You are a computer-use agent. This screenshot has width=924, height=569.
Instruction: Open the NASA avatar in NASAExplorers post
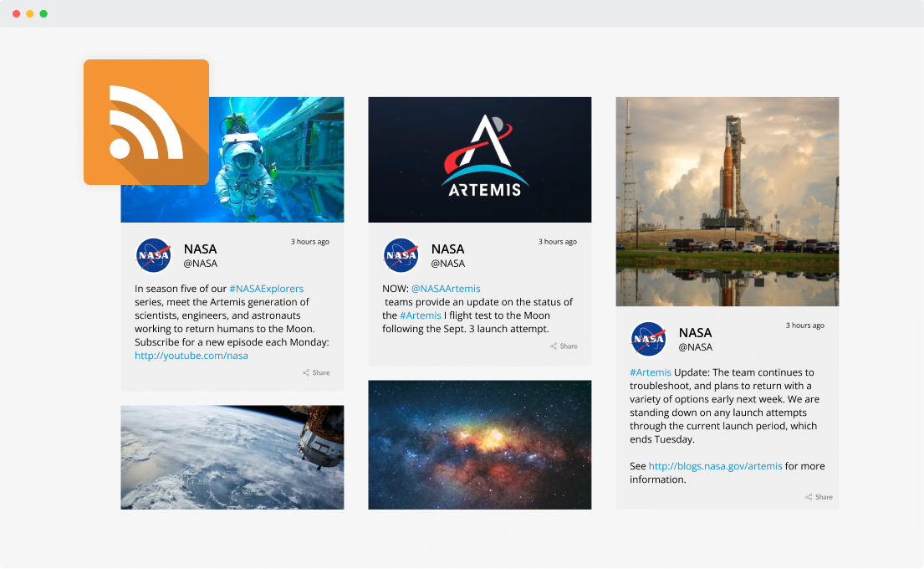[x=154, y=255]
